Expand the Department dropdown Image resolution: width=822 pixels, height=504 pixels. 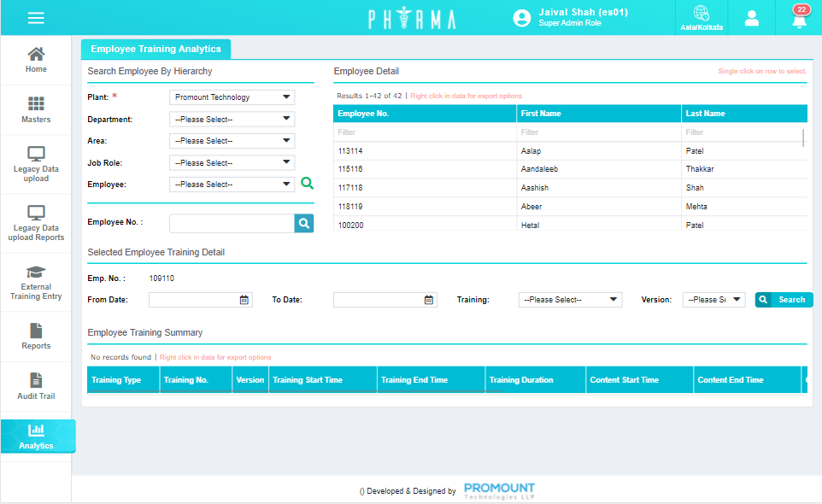232,120
